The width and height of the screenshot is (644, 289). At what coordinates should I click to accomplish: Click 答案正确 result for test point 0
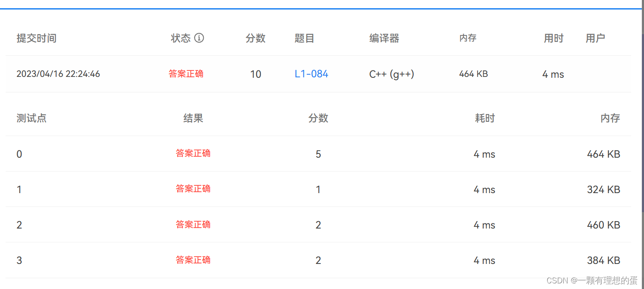(x=193, y=154)
